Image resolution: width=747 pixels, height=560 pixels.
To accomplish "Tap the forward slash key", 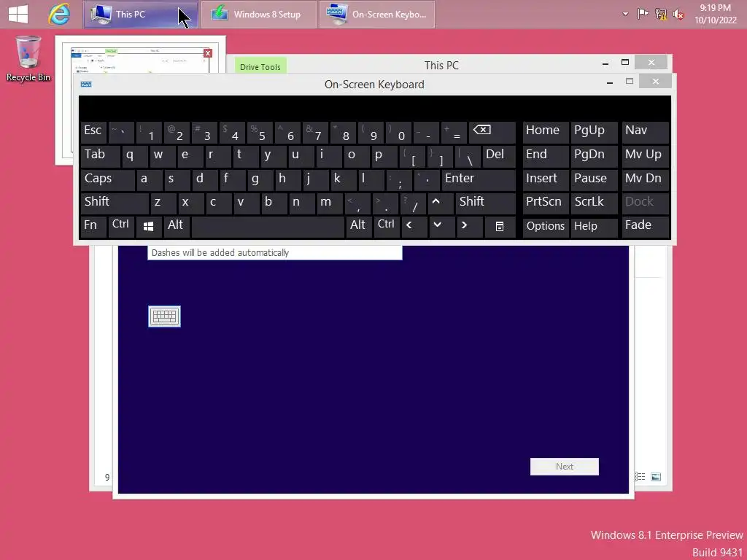I will 413,203.
